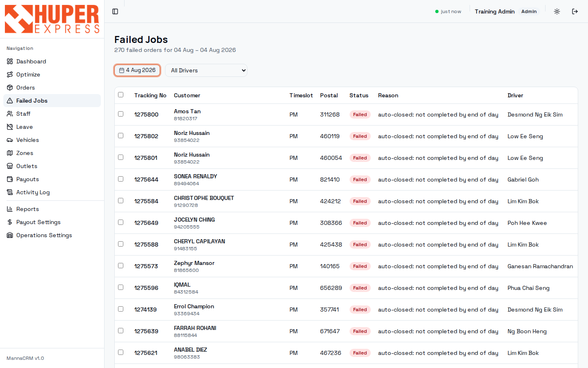The width and height of the screenshot is (588, 368).
Task: Click tracking number 1275596
Action: click(x=146, y=288)
